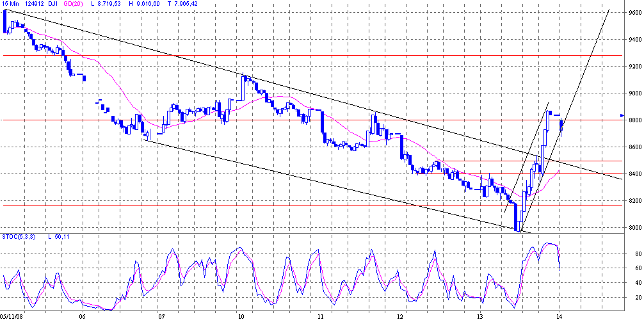Click the 9000 price axis label
Viewport: 644px width, 322px height.
(x=634, y=93)
